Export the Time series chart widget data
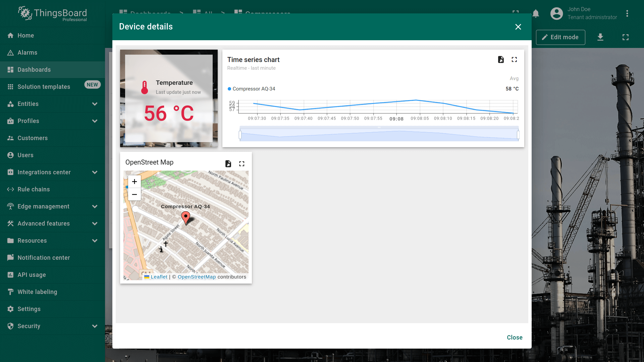Screen dimensions: 644x362 click(501, 60)
